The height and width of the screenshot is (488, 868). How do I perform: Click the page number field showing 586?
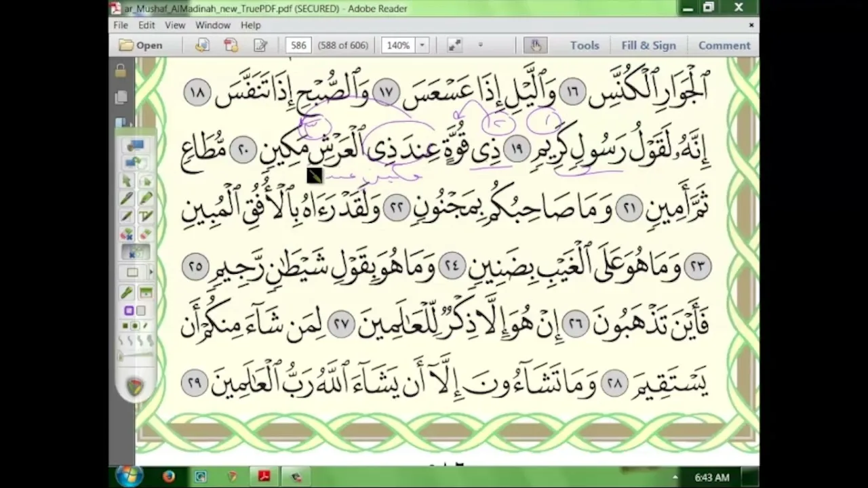(298, 45)
